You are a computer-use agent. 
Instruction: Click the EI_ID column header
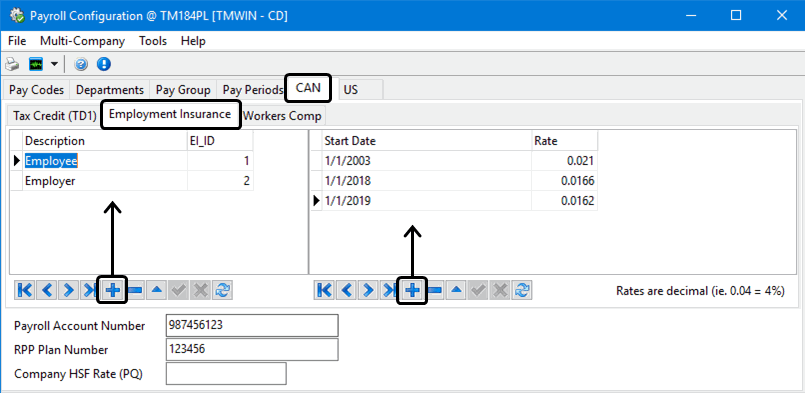[220, 141]
